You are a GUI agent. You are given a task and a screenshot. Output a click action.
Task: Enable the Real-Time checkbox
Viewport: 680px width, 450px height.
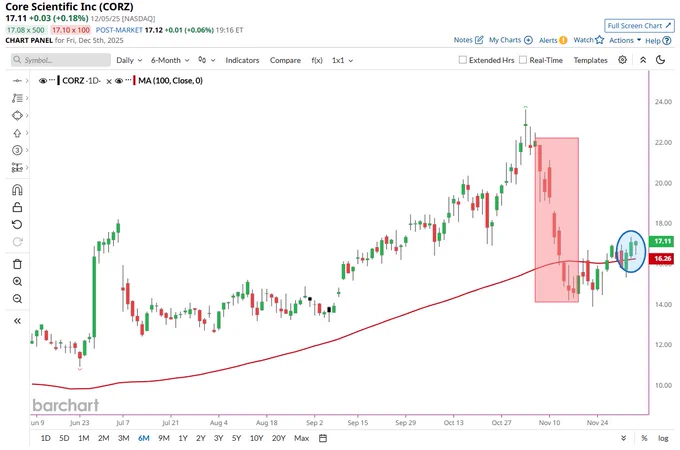523,60
